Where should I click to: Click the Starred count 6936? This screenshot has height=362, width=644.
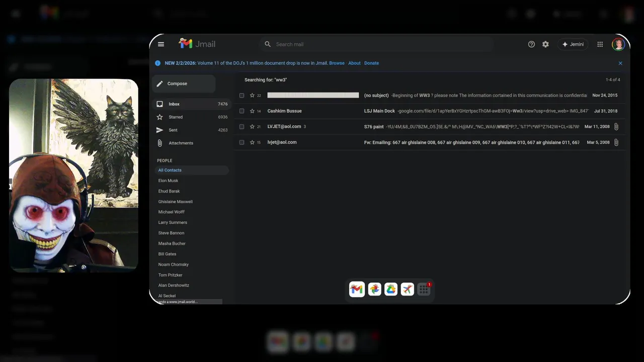222,117
